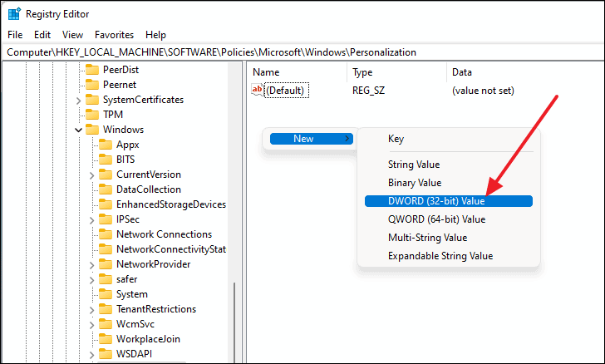This screenshot has width=605, height=364.
Task: Expand the CurrentVersion key
Action: [91, 175]
